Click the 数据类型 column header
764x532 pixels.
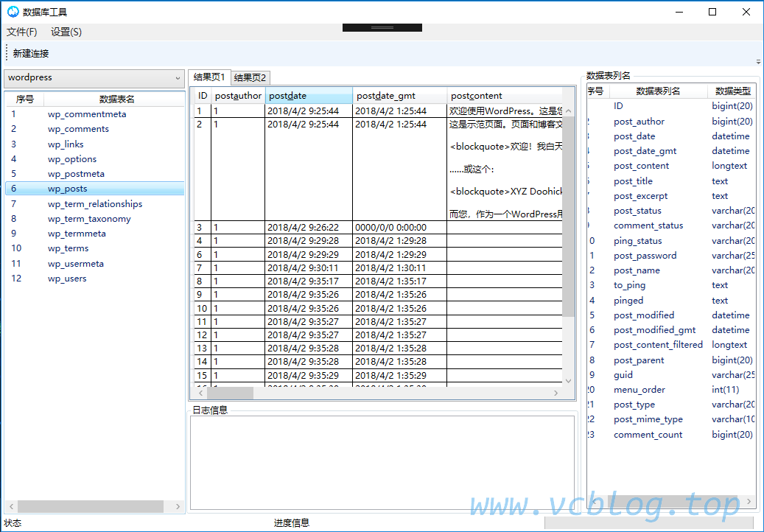(732, 91)
